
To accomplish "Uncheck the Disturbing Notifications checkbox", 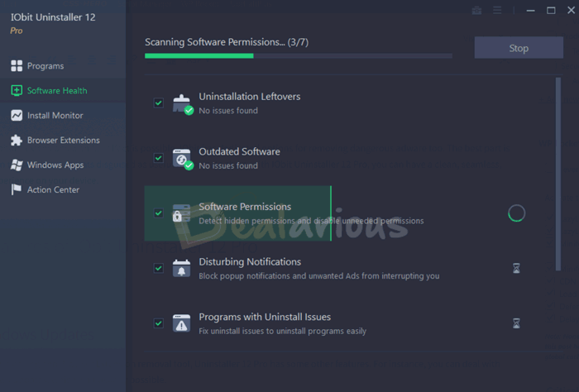I will pyautogui.click(x=159, y=268).
